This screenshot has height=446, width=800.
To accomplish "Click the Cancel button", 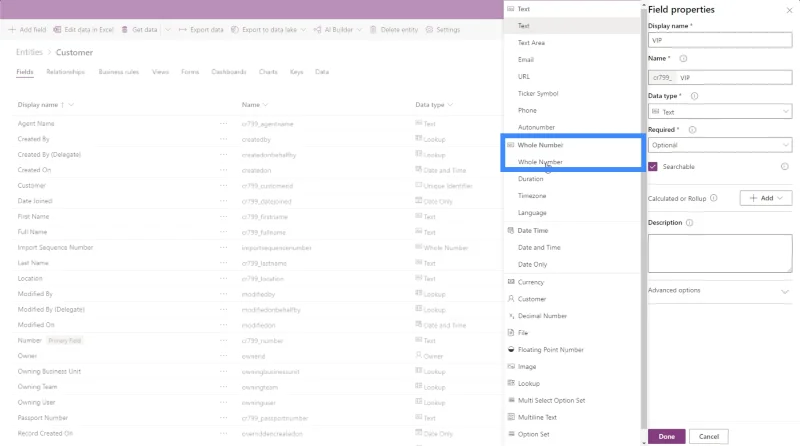I will pos(709,436).
